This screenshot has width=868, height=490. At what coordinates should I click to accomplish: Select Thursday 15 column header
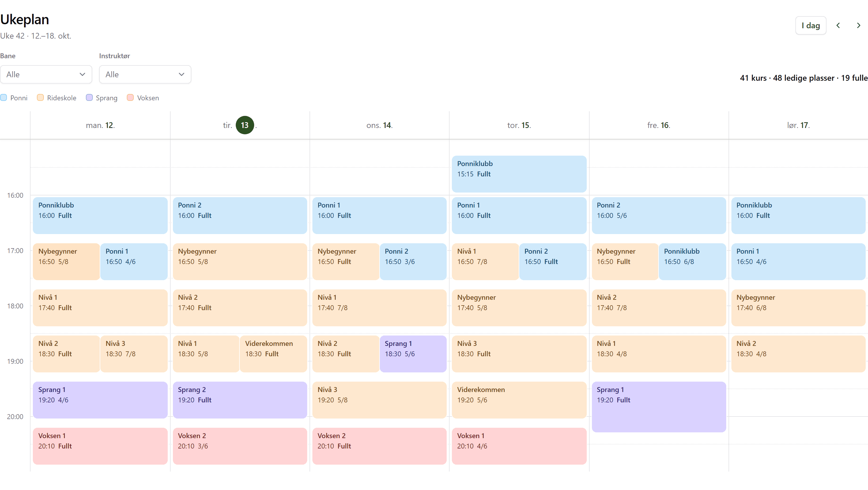pos(519,125)
